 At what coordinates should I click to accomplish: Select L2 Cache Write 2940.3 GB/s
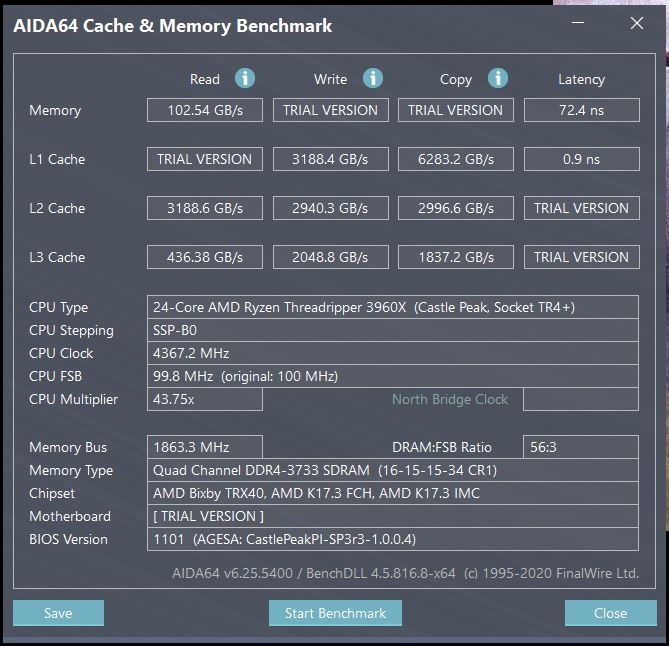(331, 208)
